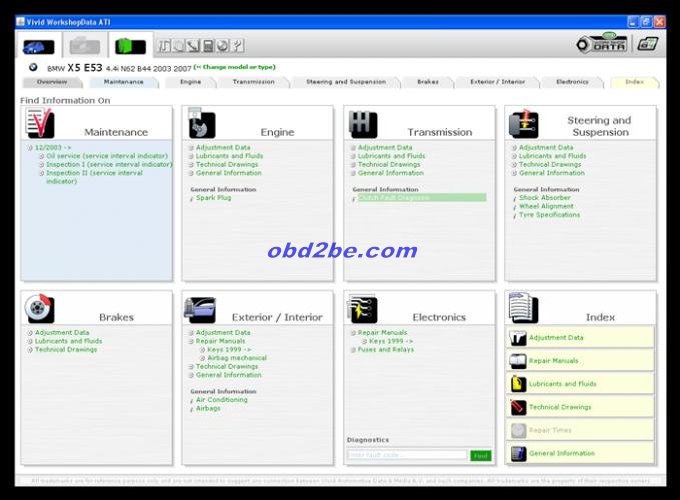Toggle Keys 1999 -> node in Electronics panel
Viewport: 680px width, 500px height.
(364, 342)
